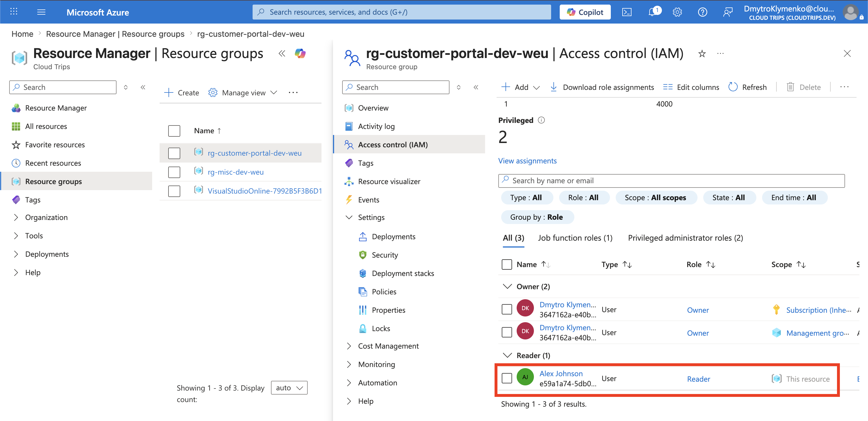Image resolution: width=868 pixels, height=421 pixels.
Task: Open the hamburger portal menu
Action: pyautogui.click(x=41, y=12)
